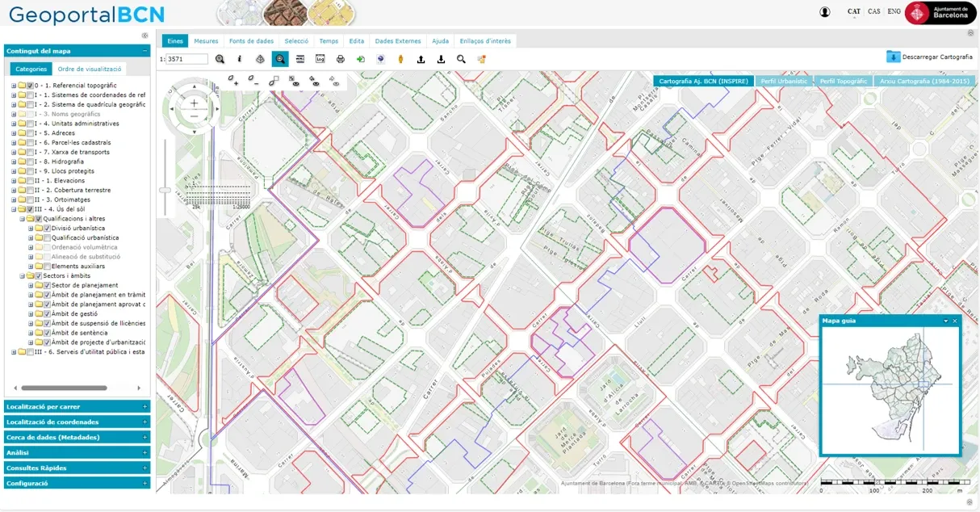
Task: Activate the orange street view person icon
Action: (x=400, y=59)
